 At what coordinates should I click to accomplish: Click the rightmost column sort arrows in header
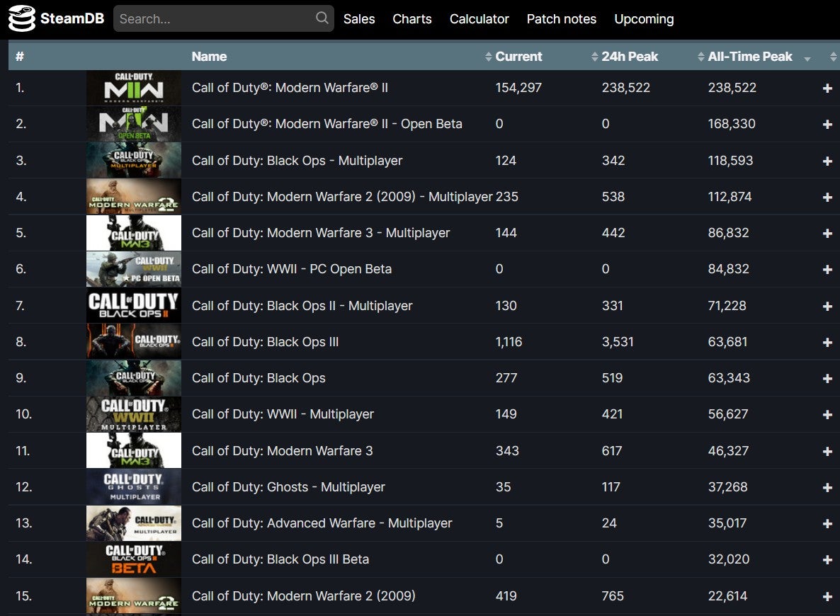coord(834,56)
